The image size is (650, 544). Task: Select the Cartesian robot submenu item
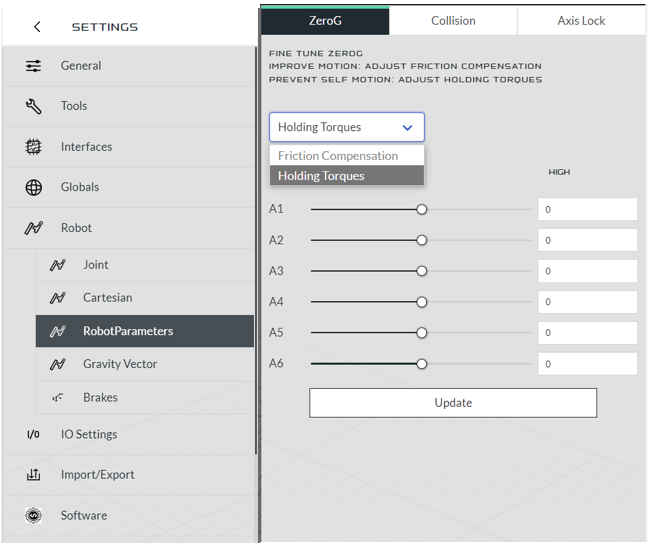tap(107, 298)
